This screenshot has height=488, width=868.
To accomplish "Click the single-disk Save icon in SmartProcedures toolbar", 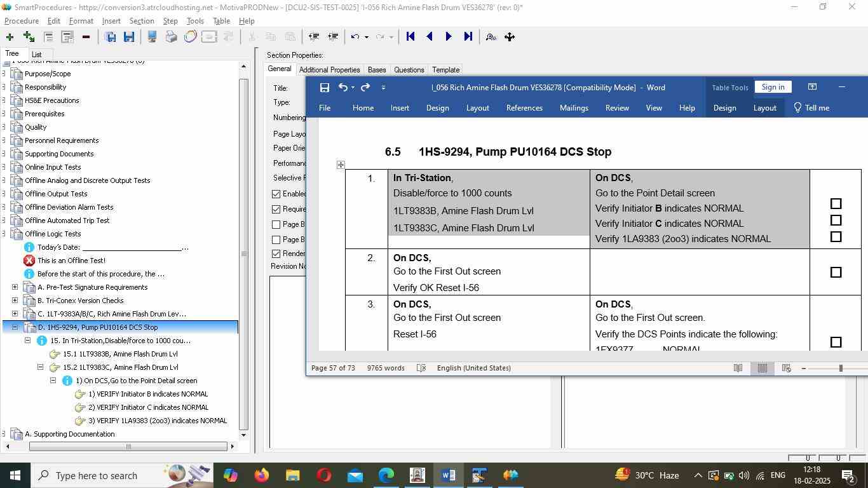I will (x=129, y=37).
